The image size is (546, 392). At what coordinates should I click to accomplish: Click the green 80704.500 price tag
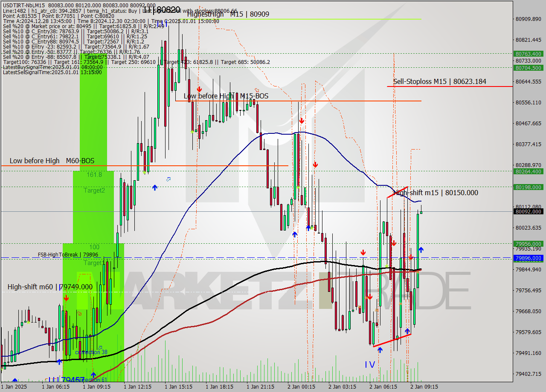click(x=529, y=67)
